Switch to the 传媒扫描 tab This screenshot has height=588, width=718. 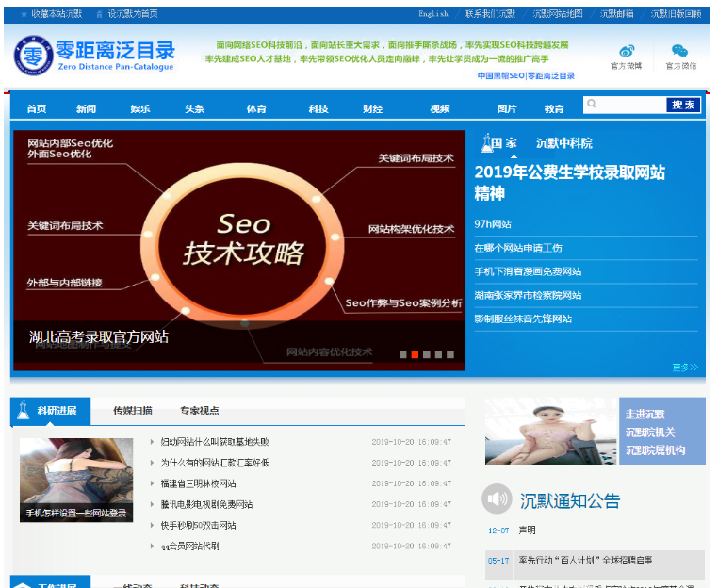[x=133, y=411]
